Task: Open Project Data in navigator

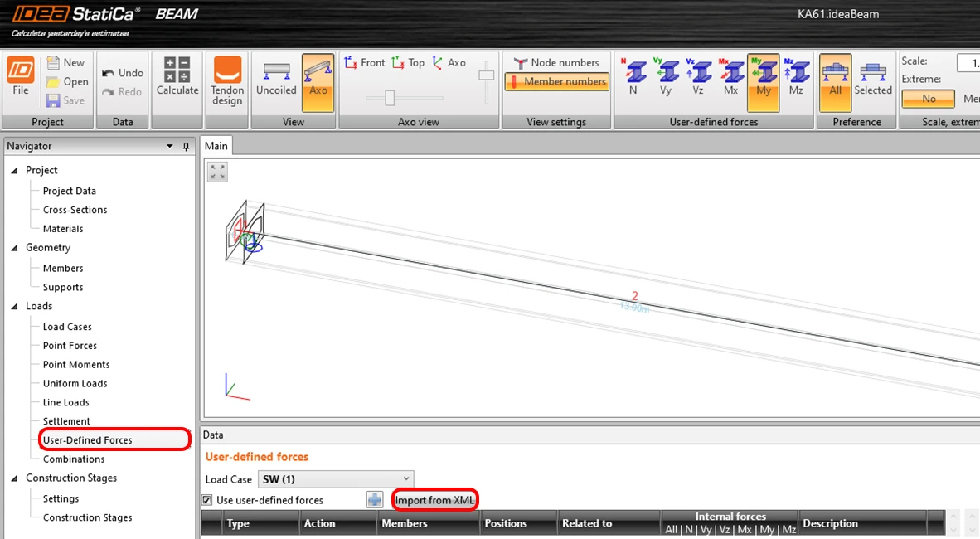Action: (70, 191)
